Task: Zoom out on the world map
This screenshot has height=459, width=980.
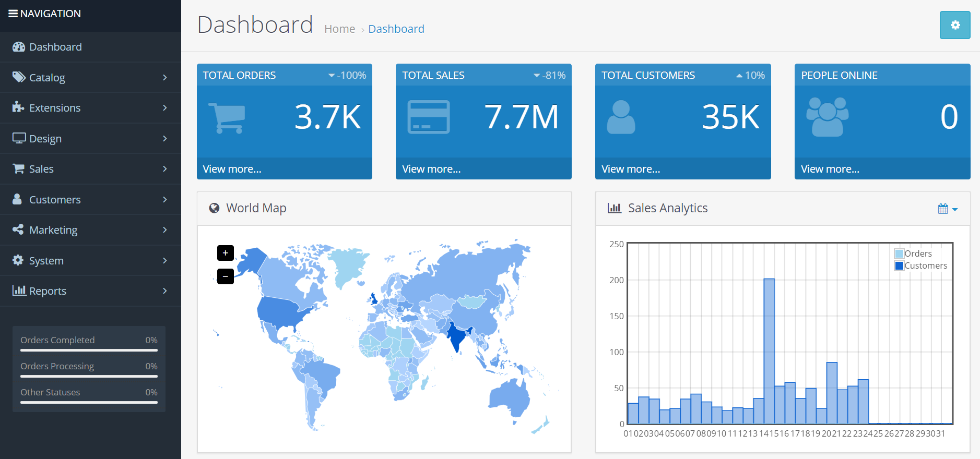Action: click(x=225, y=276)
